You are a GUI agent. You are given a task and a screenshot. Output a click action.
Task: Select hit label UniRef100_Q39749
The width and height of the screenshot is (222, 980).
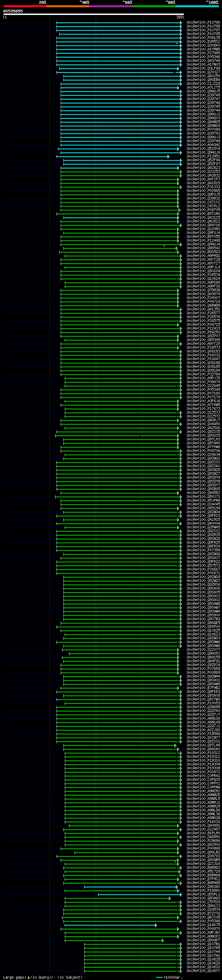pyautogui.click(x=203, y=95)
